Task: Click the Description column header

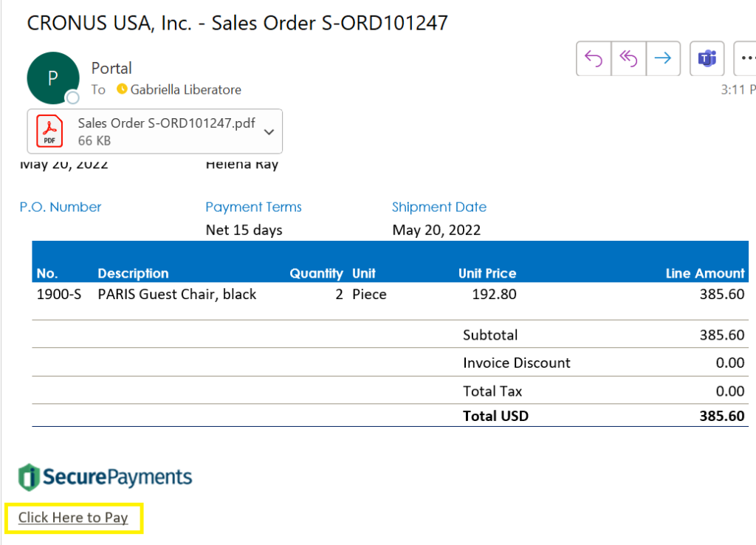Action: pos(133,273)
